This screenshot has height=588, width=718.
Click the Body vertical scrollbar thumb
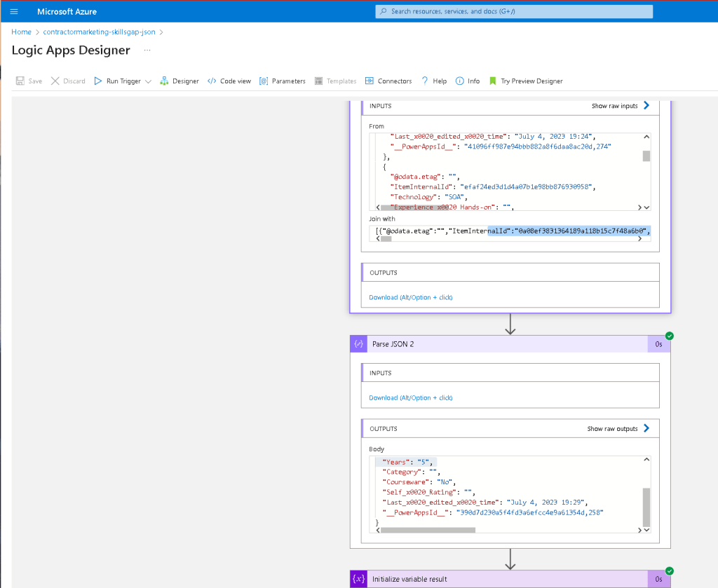point(646,507)
